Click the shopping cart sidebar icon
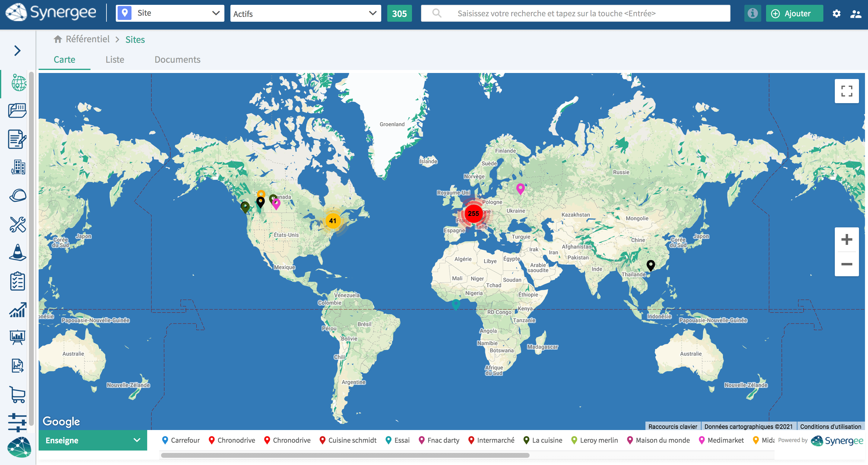 [17, 394]
